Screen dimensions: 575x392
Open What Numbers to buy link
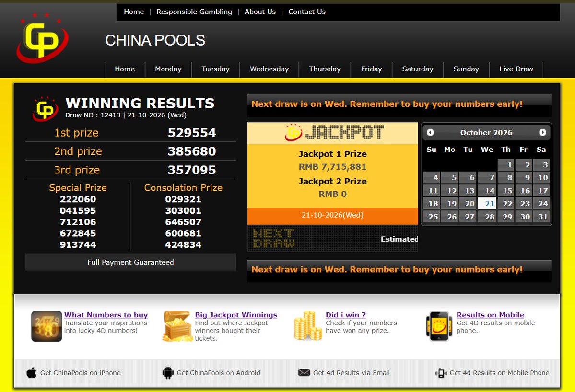pyautogui.click(x=106, y=315)
